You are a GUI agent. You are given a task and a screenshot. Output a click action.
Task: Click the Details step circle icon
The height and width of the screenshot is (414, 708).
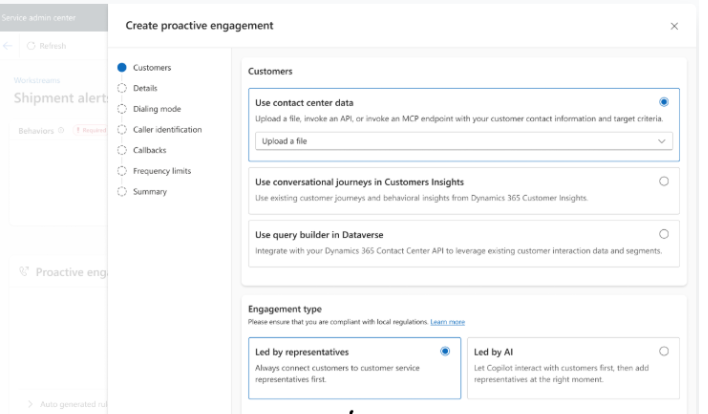(122, 88)
